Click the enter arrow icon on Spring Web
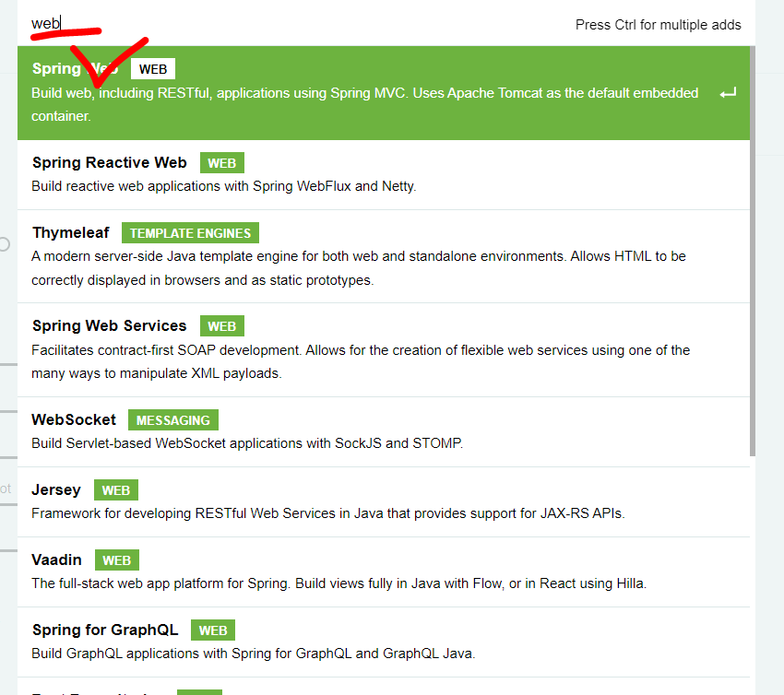Screen dimensions: 784x695 (x=728, y=94)
